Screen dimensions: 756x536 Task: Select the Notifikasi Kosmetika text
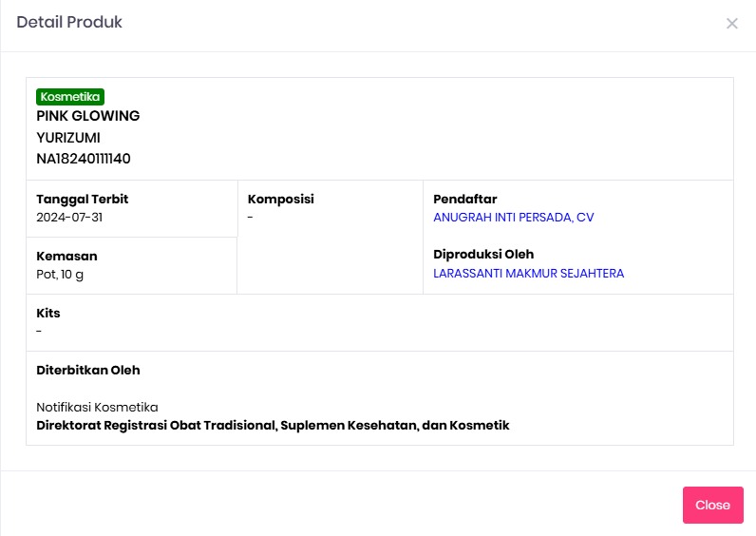point(97,407)
